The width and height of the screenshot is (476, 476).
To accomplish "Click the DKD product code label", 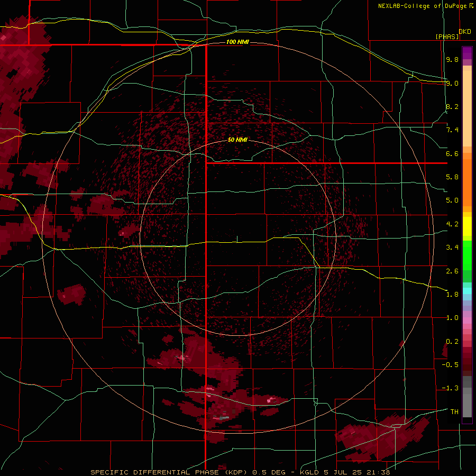I will (465, 32).
